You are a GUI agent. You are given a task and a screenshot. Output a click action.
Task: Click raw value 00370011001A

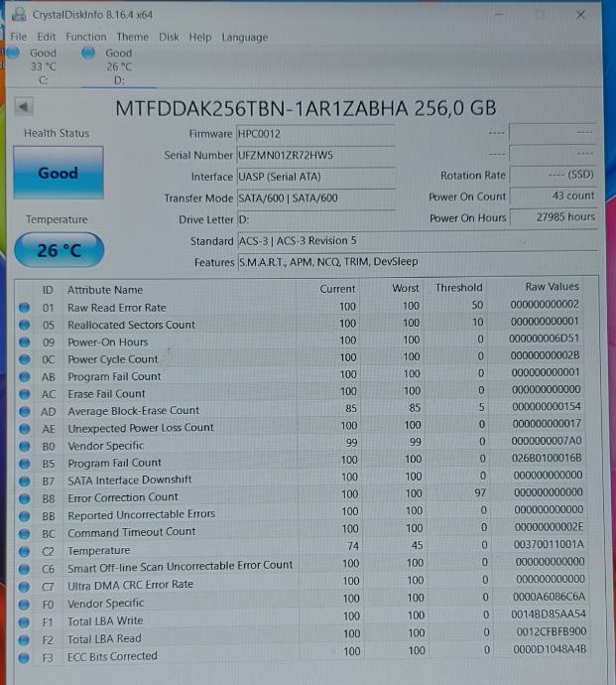[x=549, y=544]
